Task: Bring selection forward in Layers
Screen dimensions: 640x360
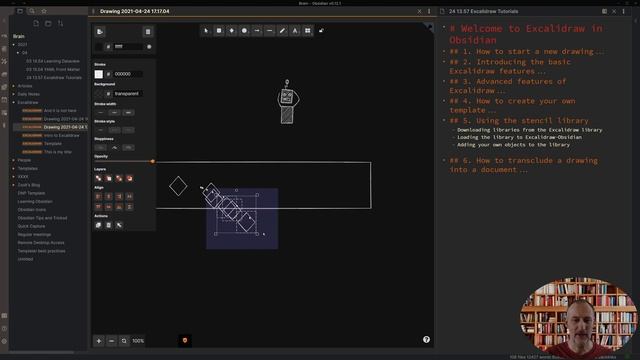Action: (x=119, y=178)
